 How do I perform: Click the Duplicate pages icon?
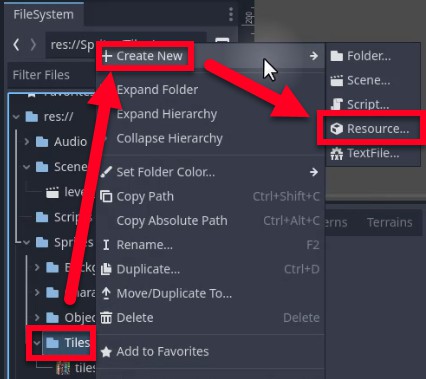pos(106,269)
